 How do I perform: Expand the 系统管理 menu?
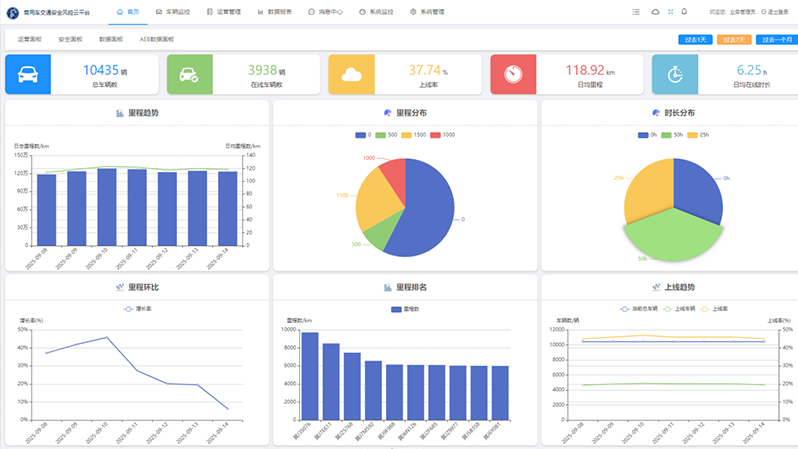427,12
